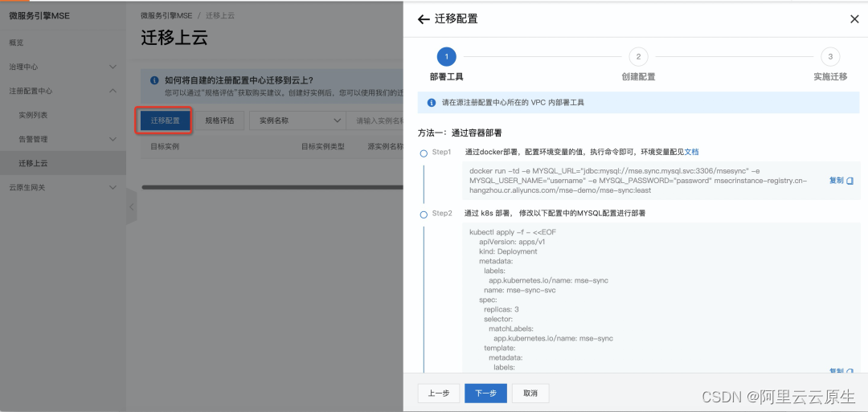The width and height of the screenshot is (868, 412).
Task: Click the info icon in the VPC notice
Action: 432,103
